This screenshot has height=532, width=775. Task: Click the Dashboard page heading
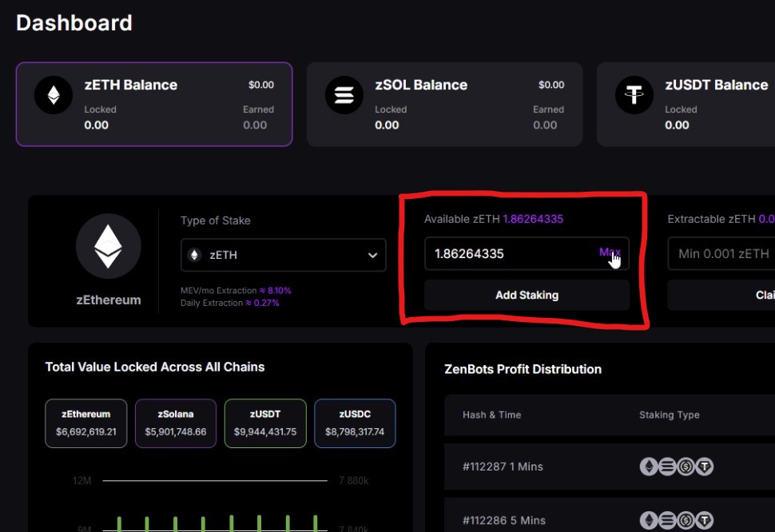point(74,22)
